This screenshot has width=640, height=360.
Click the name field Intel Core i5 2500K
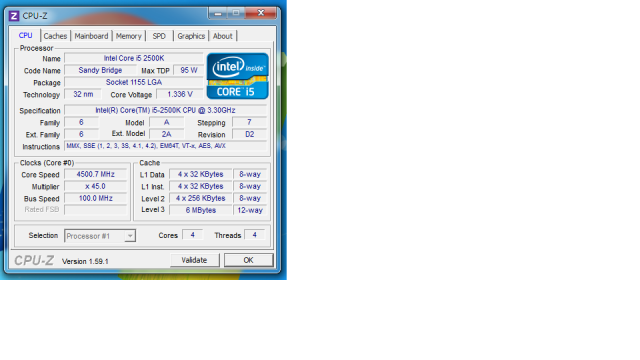coord(134,58)
